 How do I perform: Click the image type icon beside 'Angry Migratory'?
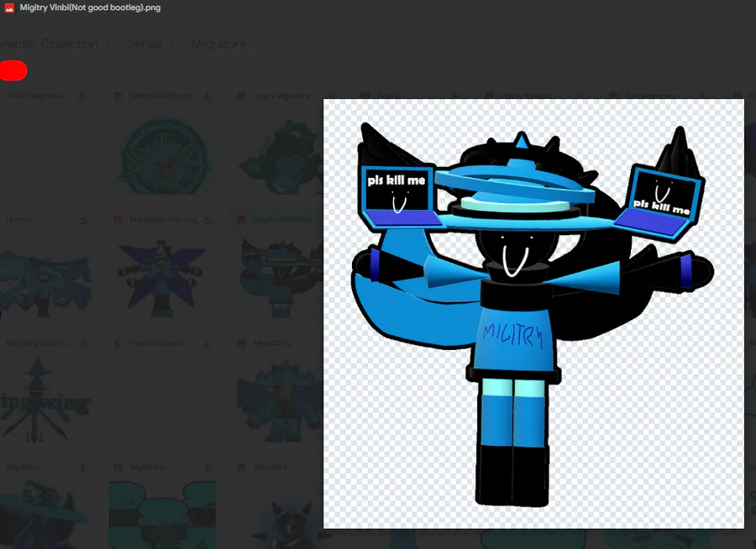click(242, 97)
